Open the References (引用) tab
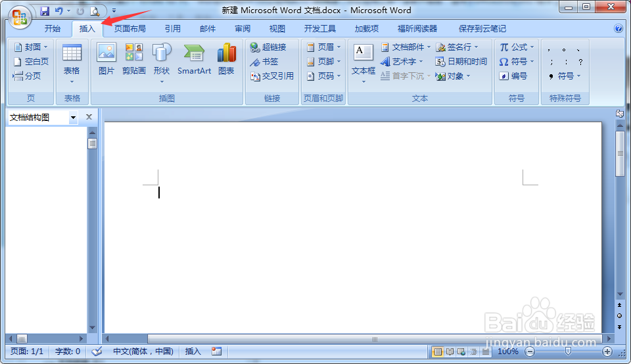The image size is (631, 364). 173,28
